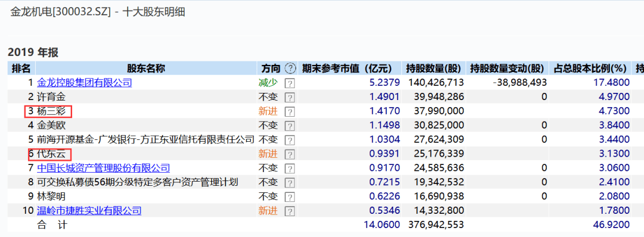Click total share count 376,942,553

(x=436, y=224)
